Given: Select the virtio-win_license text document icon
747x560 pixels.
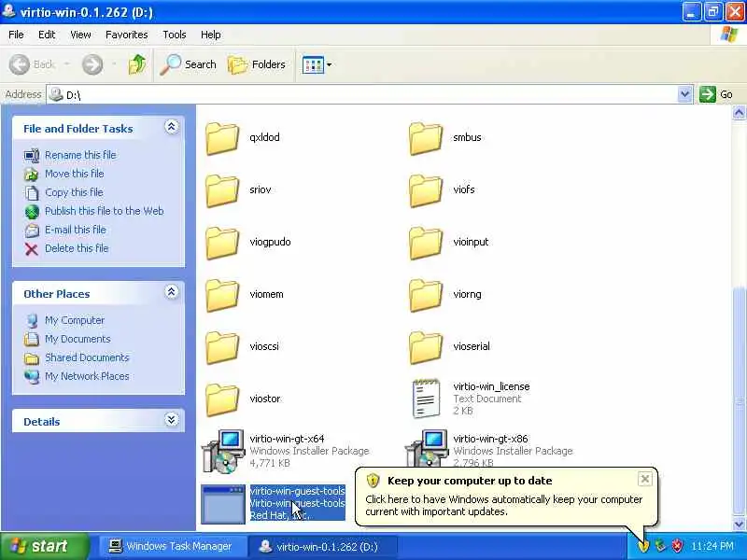Looking at the screenshot, I should point(426,399).
